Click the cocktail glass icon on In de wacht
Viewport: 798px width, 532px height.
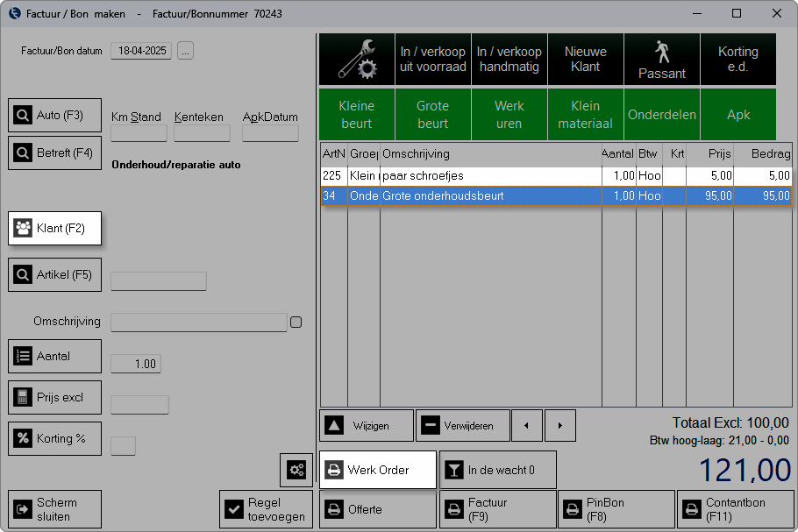point(454,470)
